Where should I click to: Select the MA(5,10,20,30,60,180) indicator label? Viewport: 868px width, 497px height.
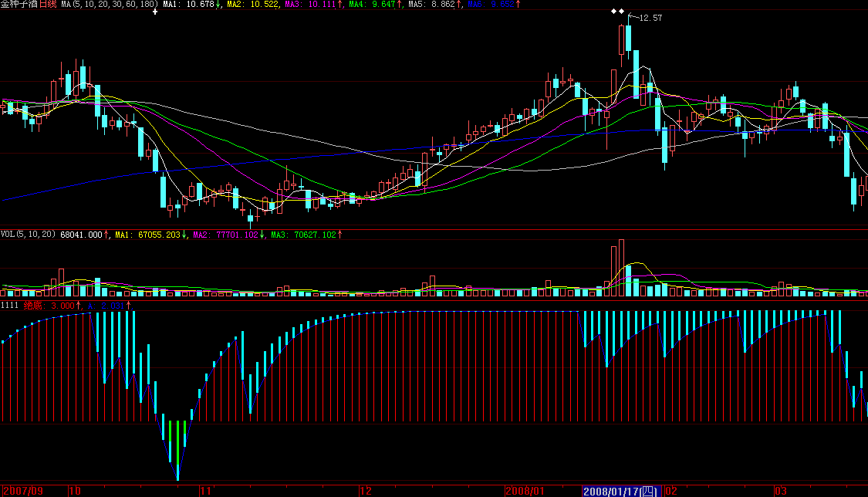pos(110,5)
